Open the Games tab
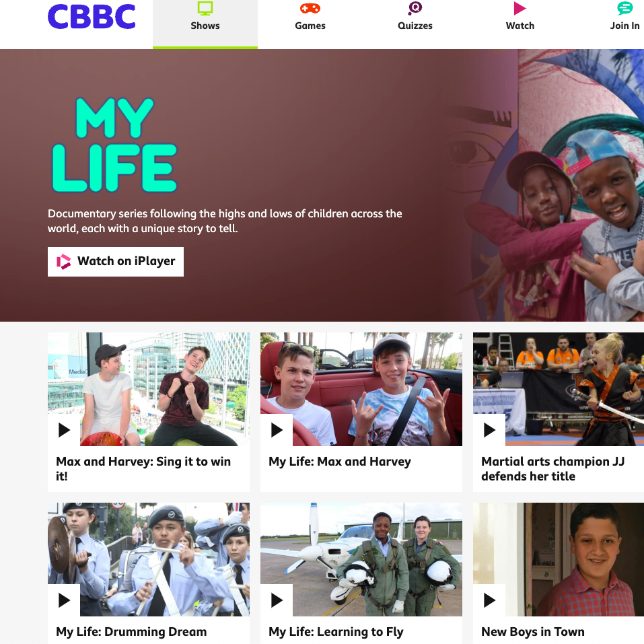Image resolution: width=644 pixels, height=644 pixels. pyautogui.click(x=310, y=24)
